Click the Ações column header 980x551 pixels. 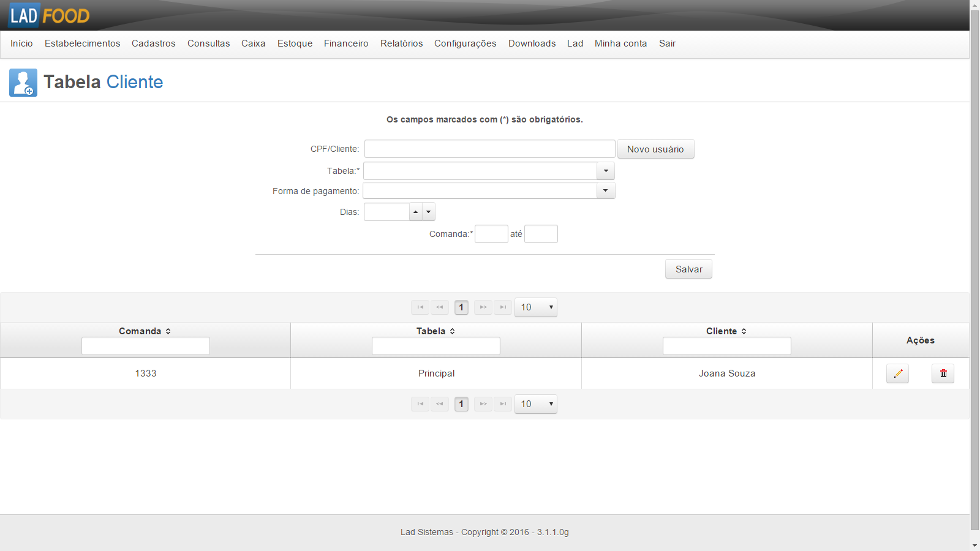[x=921, y=340]
